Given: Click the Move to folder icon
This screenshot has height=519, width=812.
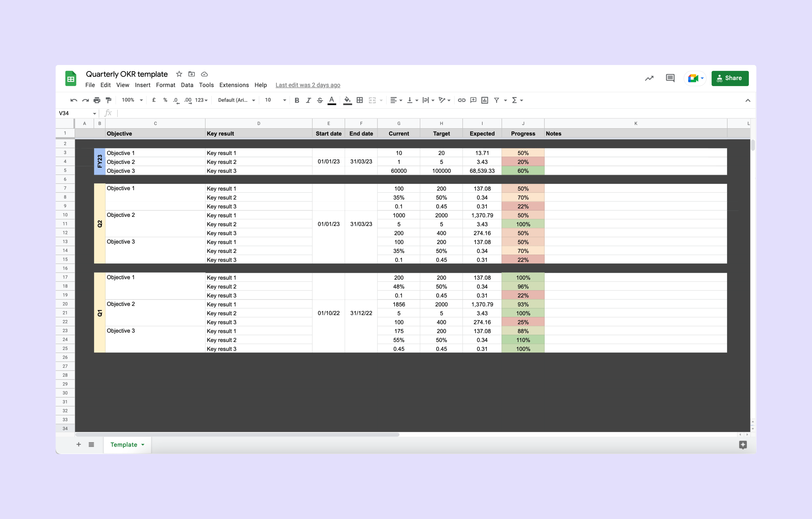Looking at the screenshot, I should click(192, 74).
